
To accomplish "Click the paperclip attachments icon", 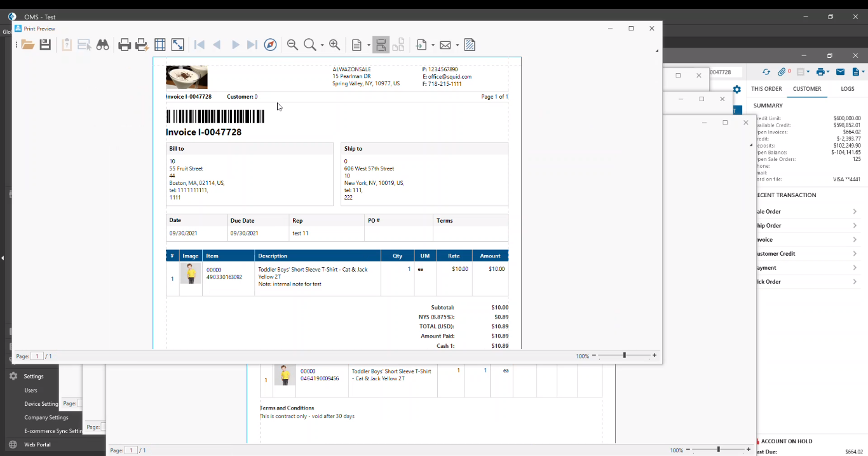I will click(x=782, y=73).
